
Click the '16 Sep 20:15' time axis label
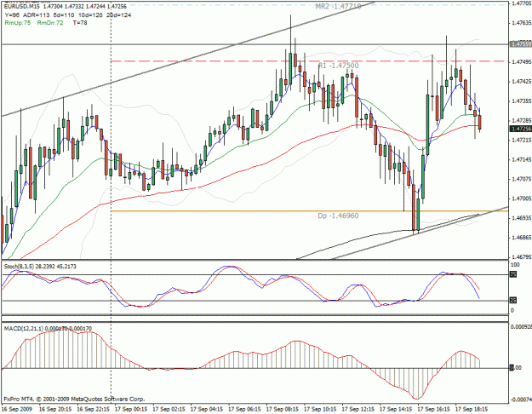point(55,409)
